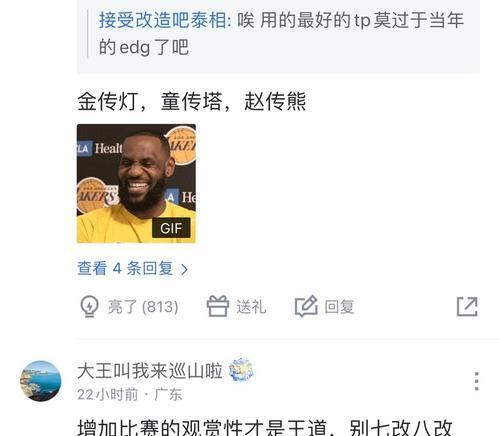Open the laughing GIF image
This screenshot has height=436, width=500.
tap(136, 183)
